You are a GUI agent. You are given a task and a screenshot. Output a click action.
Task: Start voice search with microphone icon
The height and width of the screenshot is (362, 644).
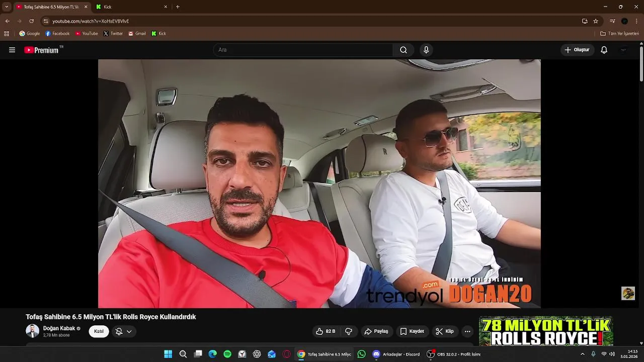[x=426, y=50]
